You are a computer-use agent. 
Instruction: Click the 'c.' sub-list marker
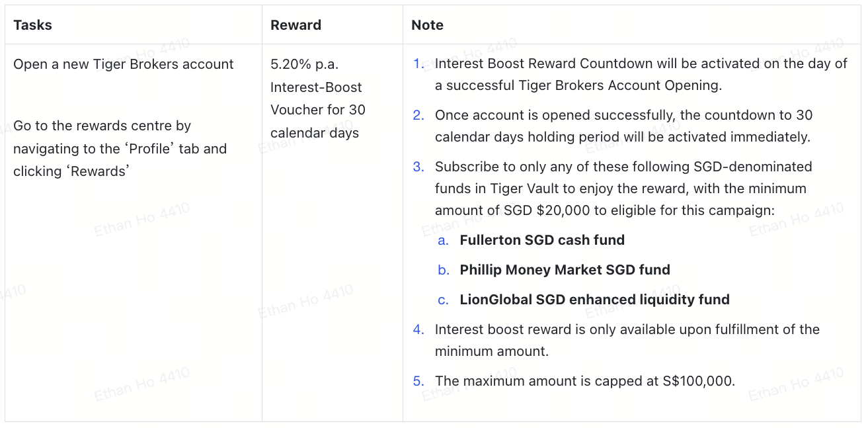click(x=443, y=300)
